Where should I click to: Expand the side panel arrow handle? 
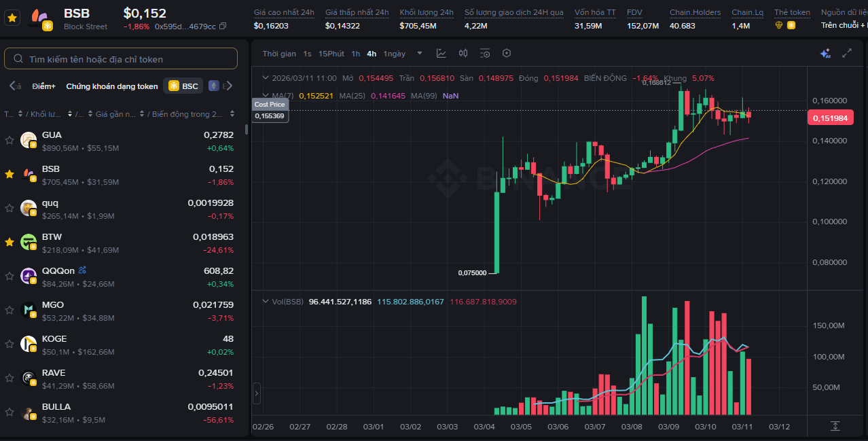tap(257, 393)
